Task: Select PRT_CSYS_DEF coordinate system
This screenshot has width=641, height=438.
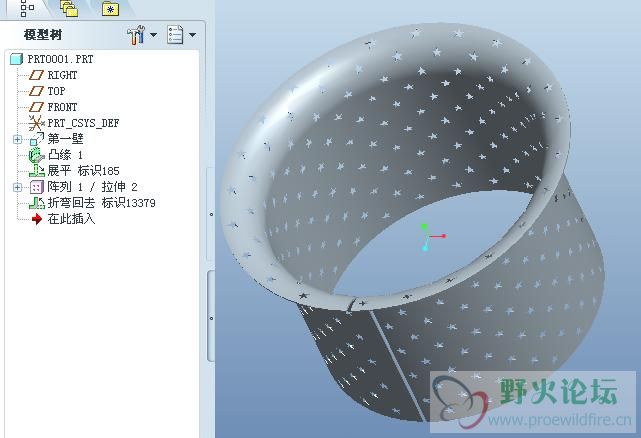Action: tap(83, 123)
